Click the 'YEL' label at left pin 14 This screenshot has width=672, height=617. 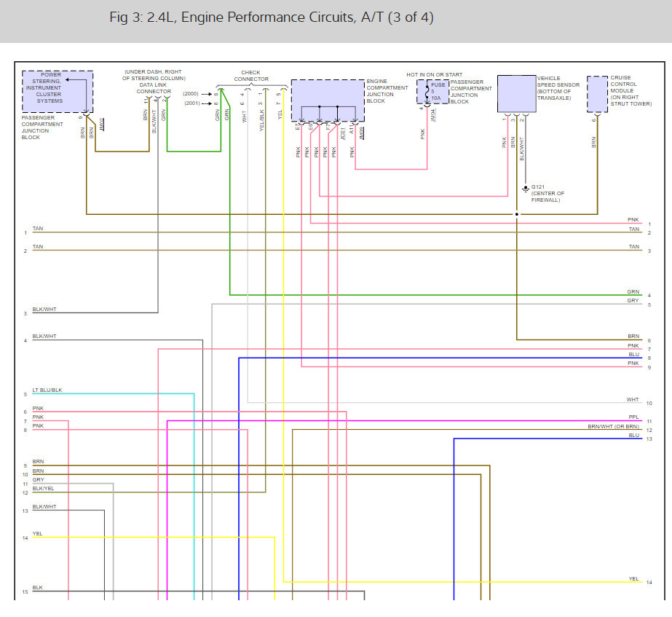(x=37, y=534)
